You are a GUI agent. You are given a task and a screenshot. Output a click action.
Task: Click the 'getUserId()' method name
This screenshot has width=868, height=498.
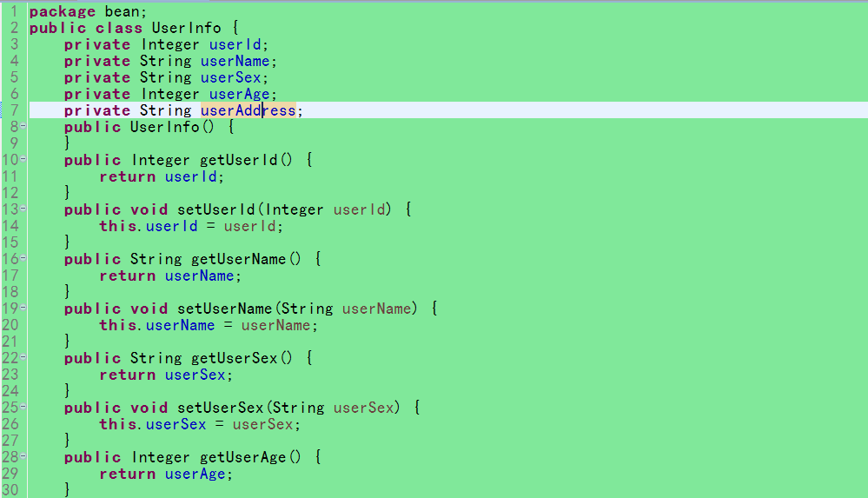click(246, 160)
